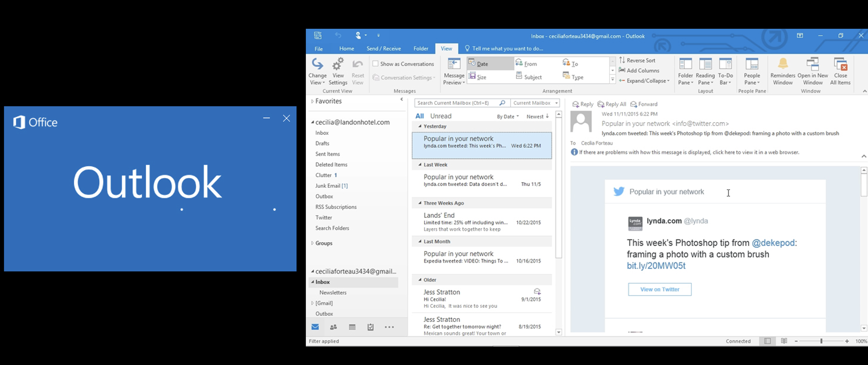This screenshot has width=868, height=365.
Task: Switch to Mail view in navigation bar
Action: tap(315, 327)
